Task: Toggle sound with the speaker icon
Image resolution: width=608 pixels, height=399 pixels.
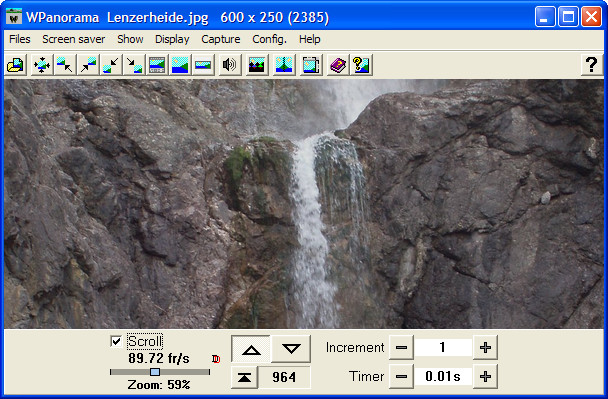Action: 229,65
